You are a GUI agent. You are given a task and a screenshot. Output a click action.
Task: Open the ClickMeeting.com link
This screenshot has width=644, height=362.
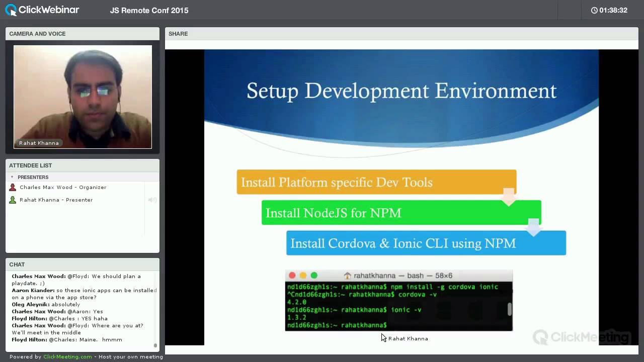[67, 356]
